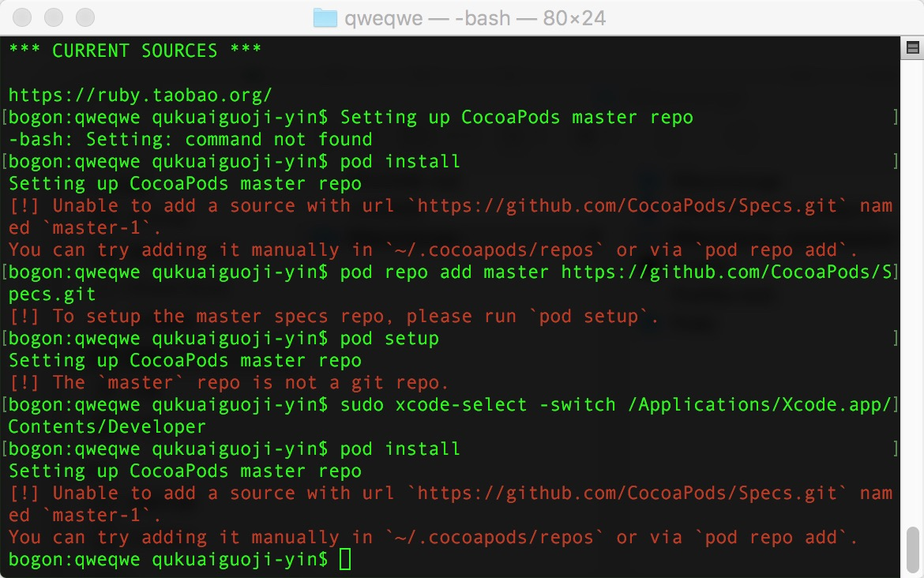The image size is (924, 578).
Task: Click the '-bash: Setting: command not found' line
Action: (x=190, y=139)
